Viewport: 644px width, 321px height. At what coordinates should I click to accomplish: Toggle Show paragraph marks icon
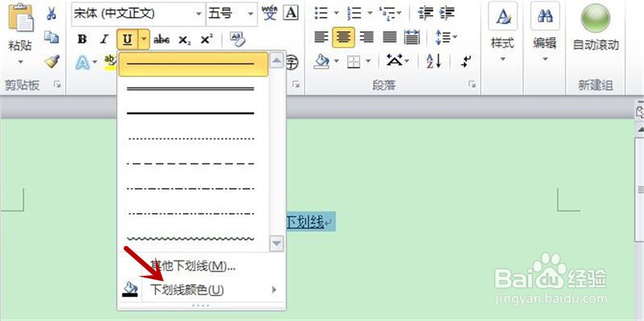pyautogui.click(x=466, y=62)
